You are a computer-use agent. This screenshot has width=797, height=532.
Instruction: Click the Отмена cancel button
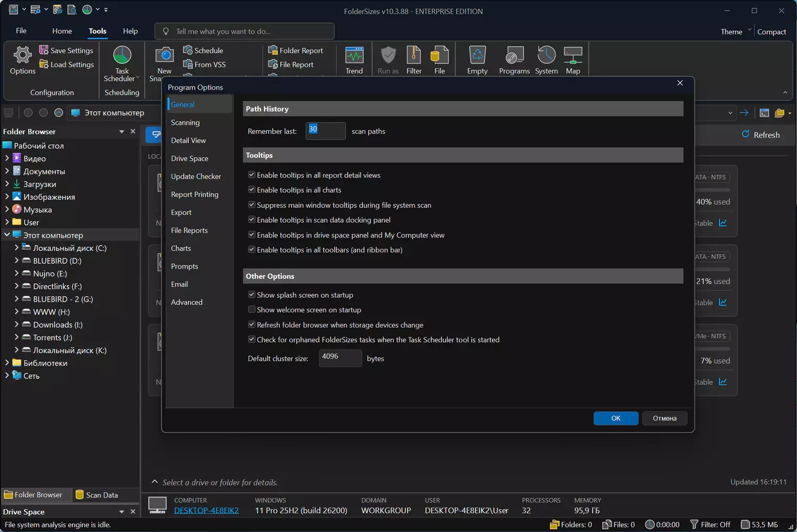pos(664,418)
